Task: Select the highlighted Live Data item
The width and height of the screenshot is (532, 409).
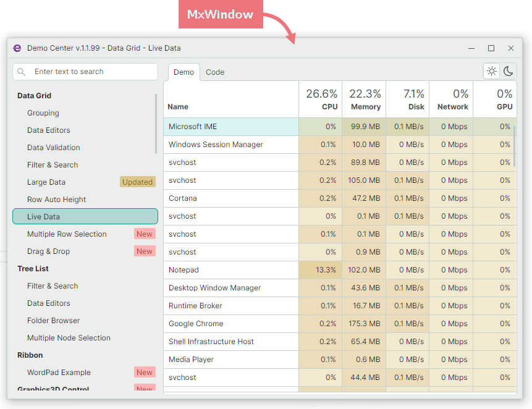Action: (85, 216)
